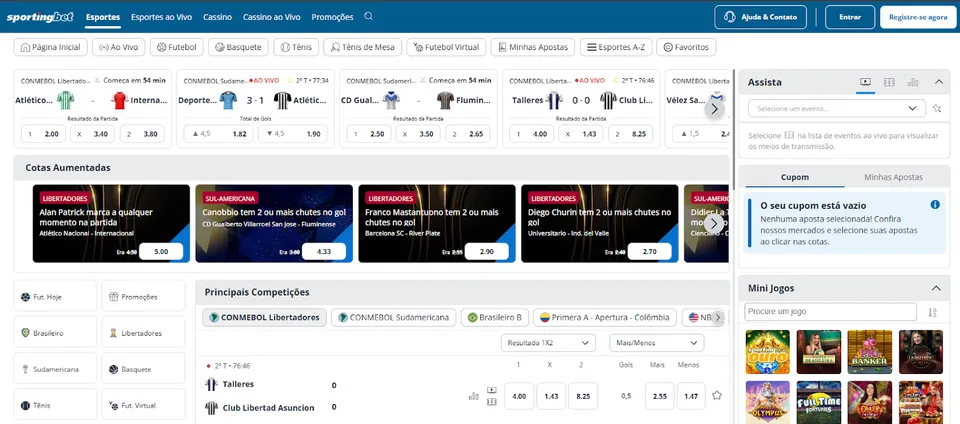The image size is (960, 424).
Task: Open Libertadores sidebar shortcut
Action: coord(143,333)
